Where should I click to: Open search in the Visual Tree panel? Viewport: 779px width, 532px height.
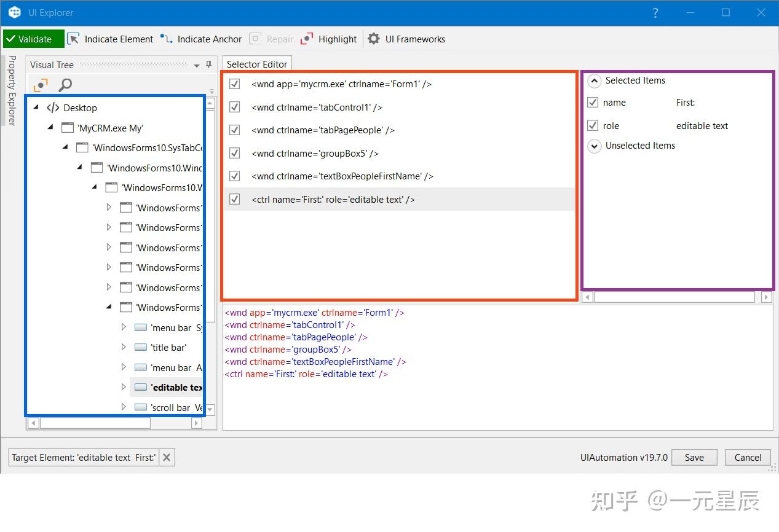coord(64,84)
